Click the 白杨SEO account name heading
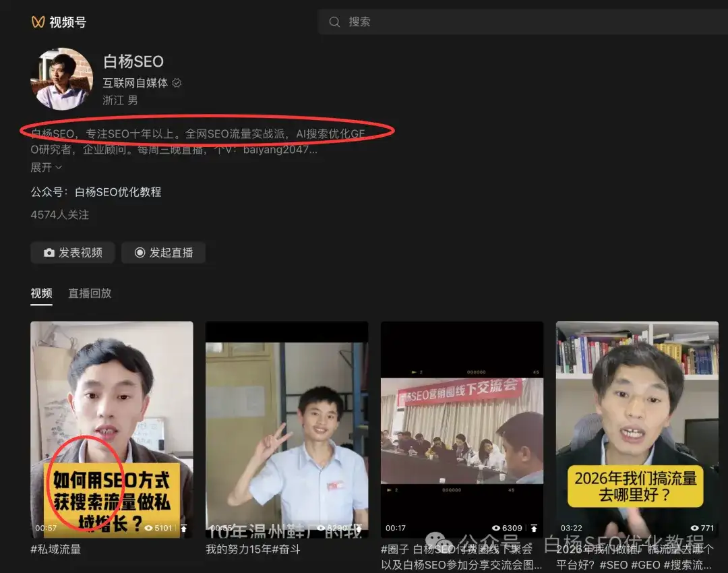The height and width of the screenshot is (573, 728). 133,61
